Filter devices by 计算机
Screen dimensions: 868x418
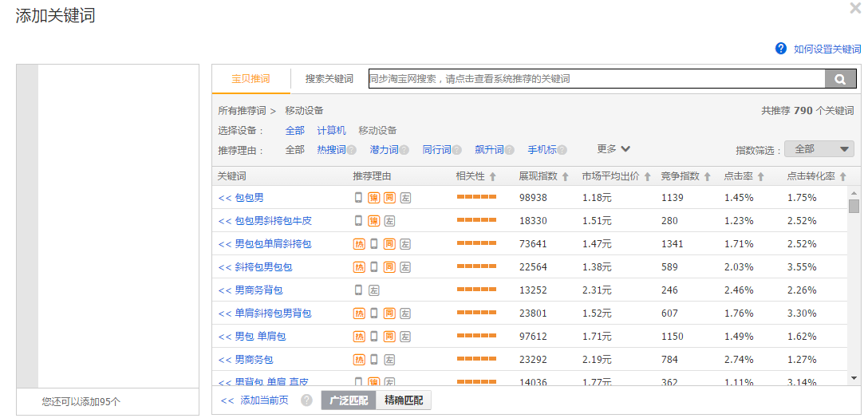coord(331,131)
